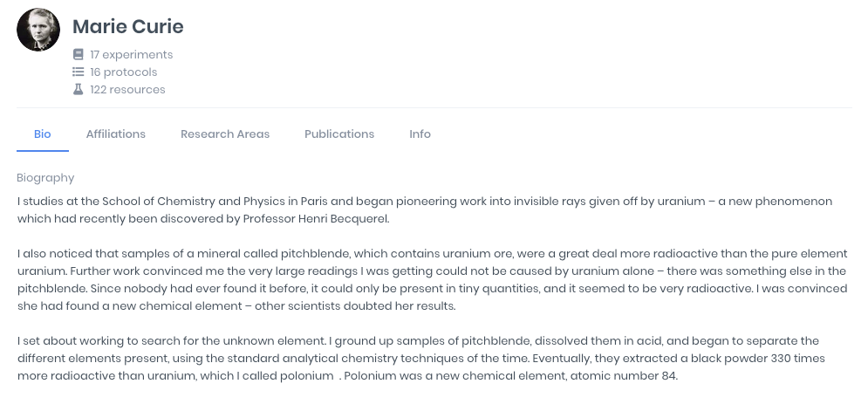Click the book icon beside experiments

coord(79,54)
